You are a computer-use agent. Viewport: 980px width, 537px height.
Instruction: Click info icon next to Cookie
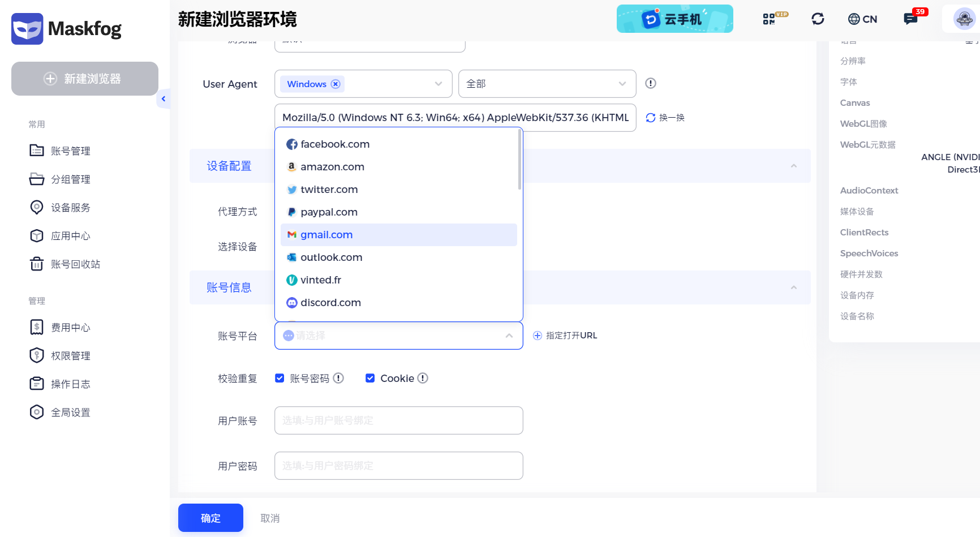(x=423, y=378)
